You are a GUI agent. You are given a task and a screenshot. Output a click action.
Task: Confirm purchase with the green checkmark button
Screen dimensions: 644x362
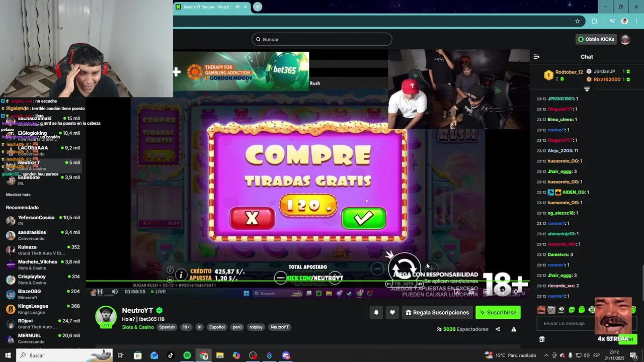pos(364,218)
